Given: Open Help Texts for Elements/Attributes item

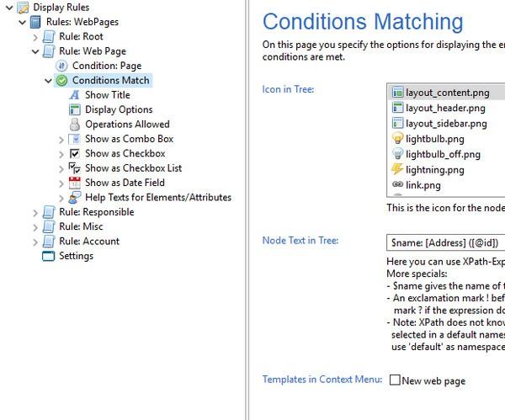Looking at the screenshot, I should coord(157,198).
